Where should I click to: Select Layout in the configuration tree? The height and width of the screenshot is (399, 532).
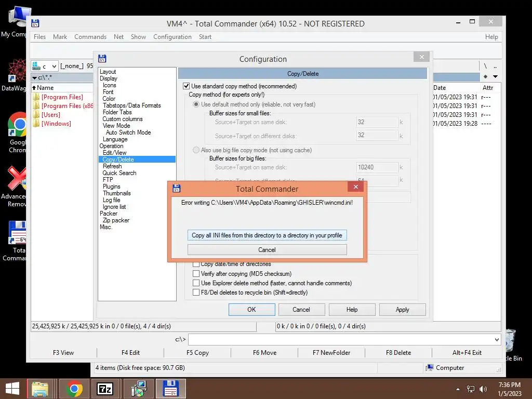[x=108, y=72]
